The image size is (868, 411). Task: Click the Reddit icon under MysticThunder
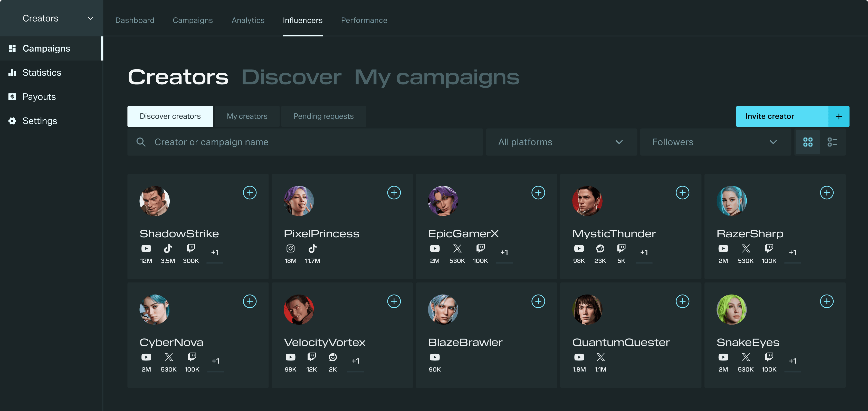(600, 248)
